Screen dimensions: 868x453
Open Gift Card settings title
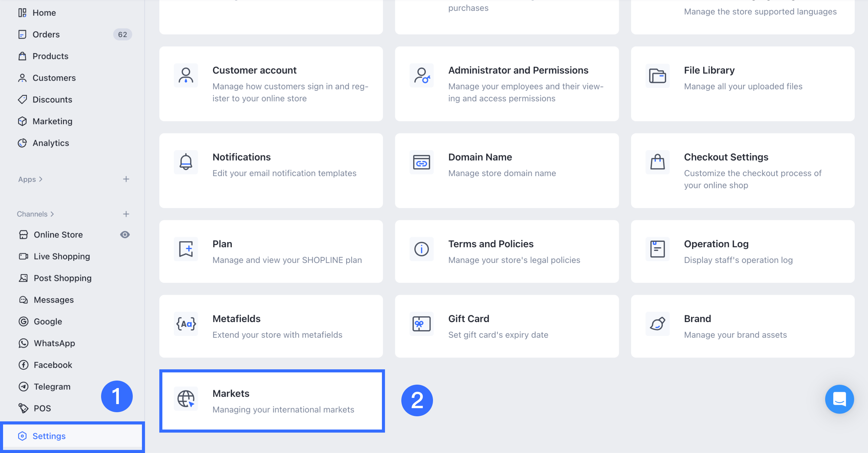coord(469,319)
